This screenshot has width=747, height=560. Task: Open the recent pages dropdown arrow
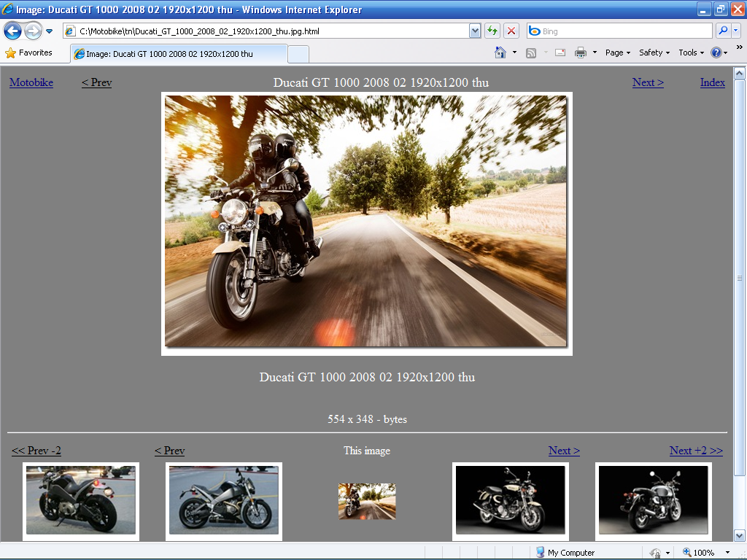point(49,31)
